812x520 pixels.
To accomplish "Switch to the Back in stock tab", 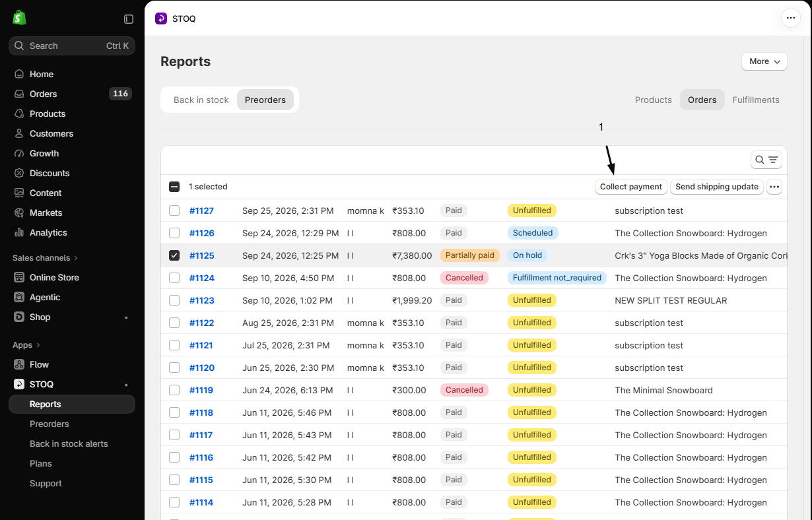I will (201, 100).
